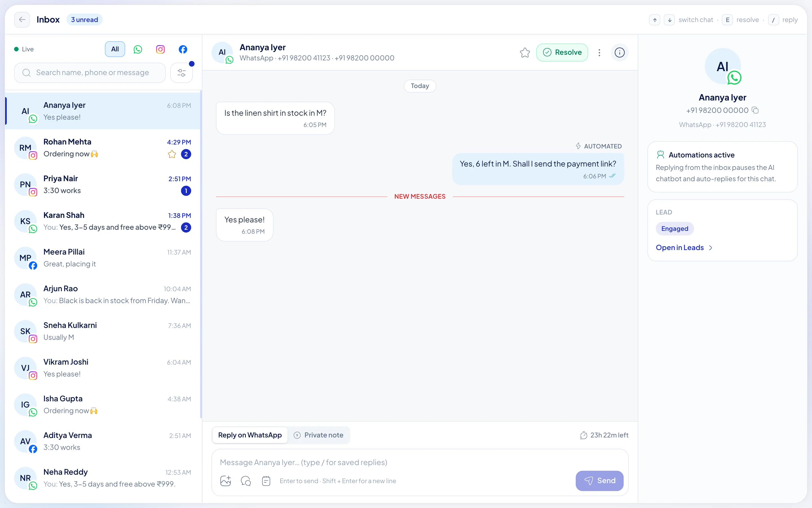The image size is (812, 508).
Task: Click the message box for Ananya Iyer
Action: (420, 462)
